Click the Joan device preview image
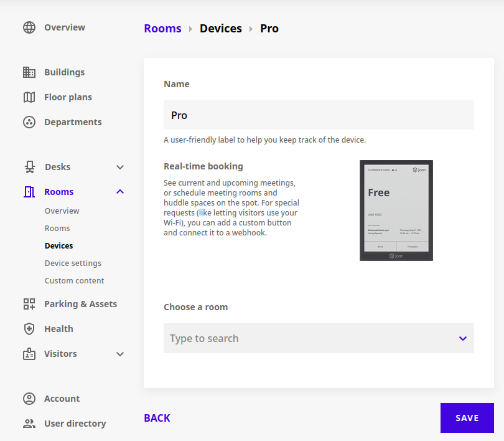This screenshot has height=441, width=504. tap(396, 211)
